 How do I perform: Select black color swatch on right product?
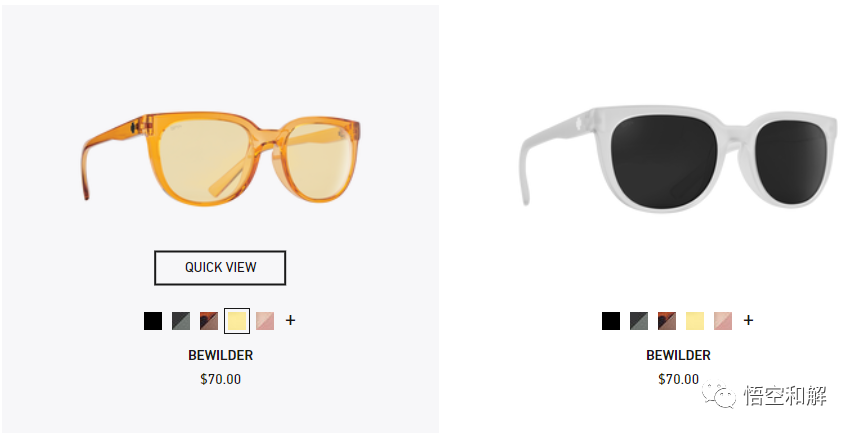click(x=611, y=321)
